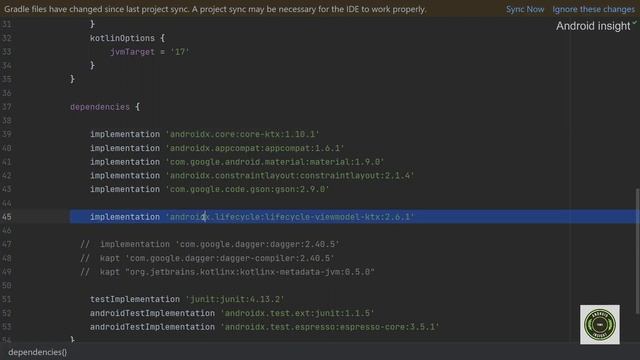The image size is (640, 360).
Task: Click the material:1.9.0 dependency string
Action: [x=275, y=162]
